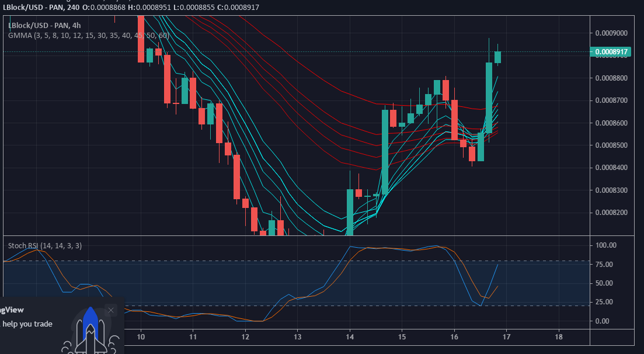Click Stoch RSI scale value 25.00

click(604, 302)
